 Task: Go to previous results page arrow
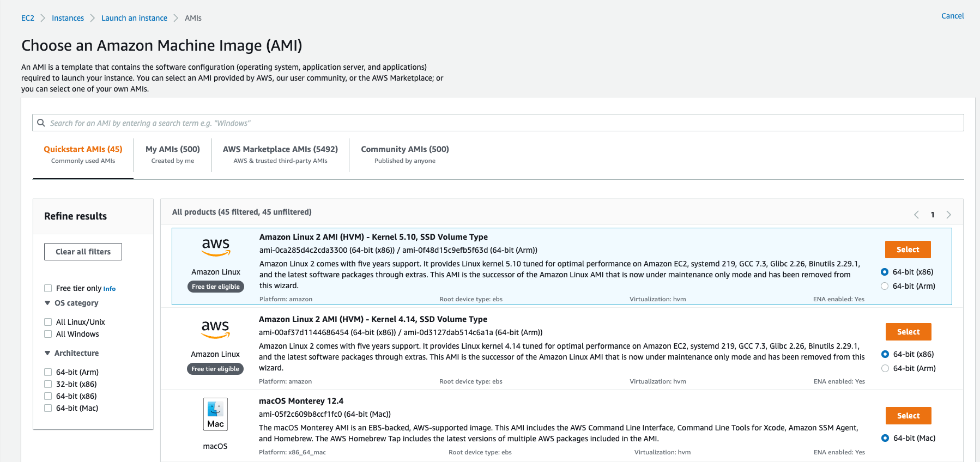point(916,215)
